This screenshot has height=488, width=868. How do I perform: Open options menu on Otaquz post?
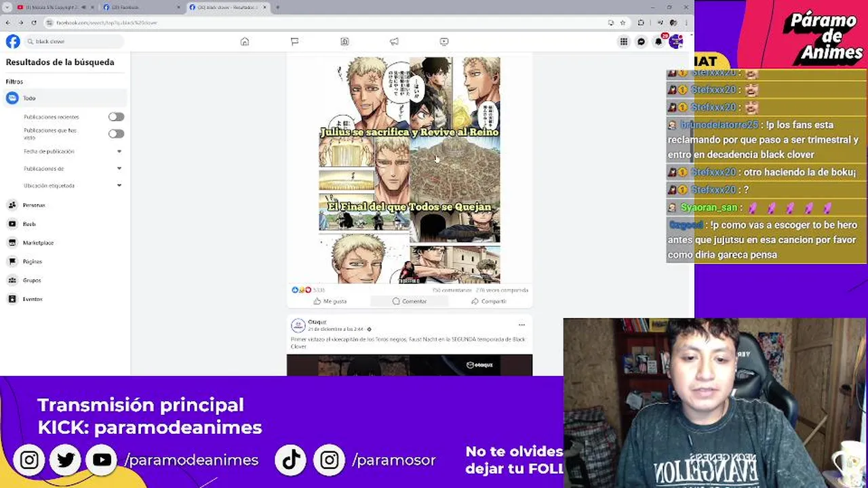pyautogui.click(x=521, y=325)
